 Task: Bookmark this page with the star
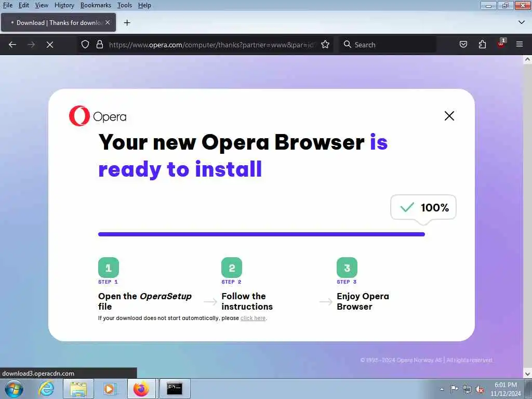point(325,45)
